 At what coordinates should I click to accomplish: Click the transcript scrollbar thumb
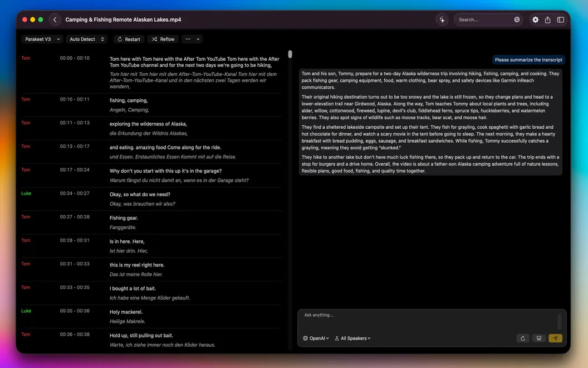[x=290, y=54]
